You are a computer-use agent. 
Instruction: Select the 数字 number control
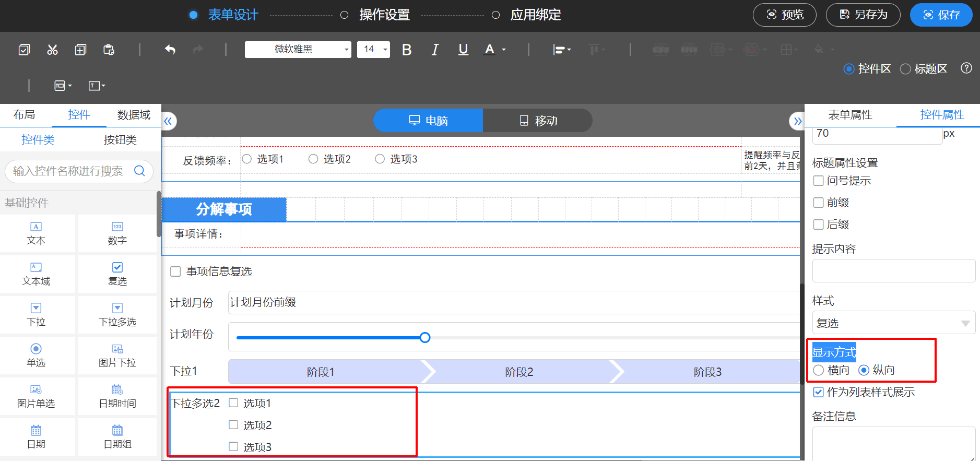click(117, 233)
